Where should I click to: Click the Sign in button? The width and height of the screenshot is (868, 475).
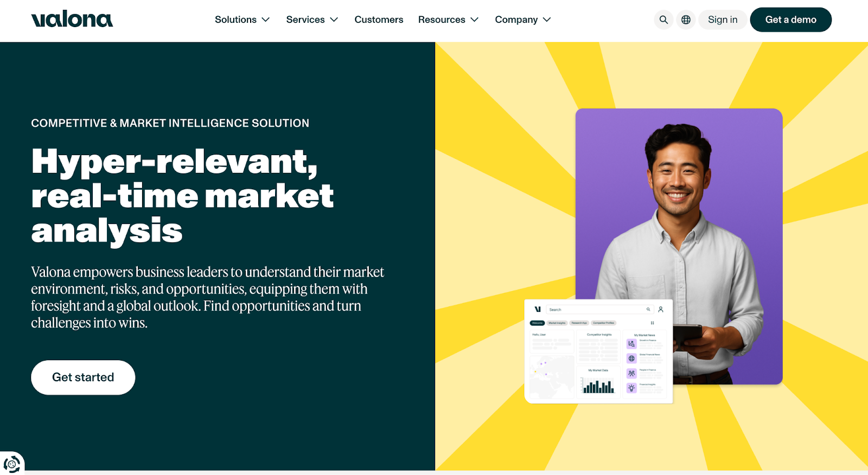(723, 20)
